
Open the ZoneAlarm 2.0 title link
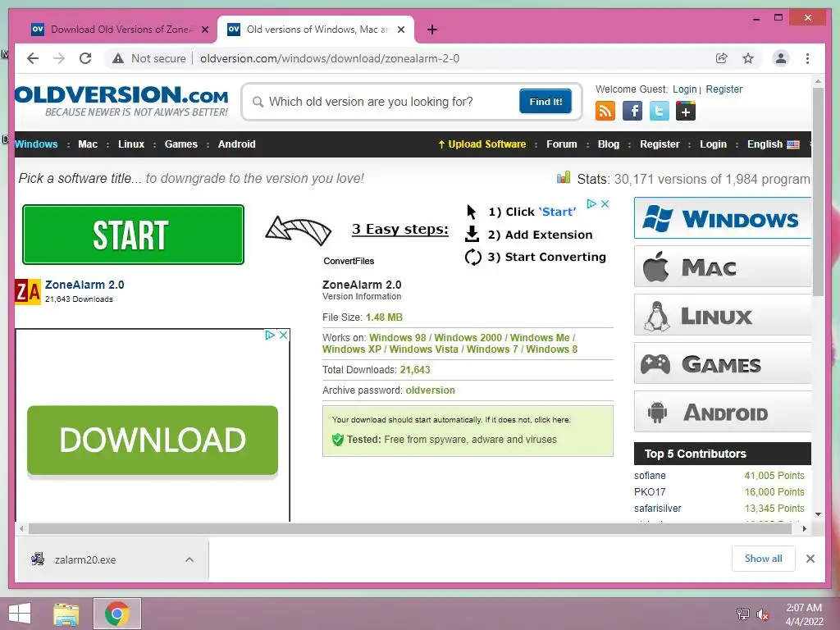coord(84,285)
